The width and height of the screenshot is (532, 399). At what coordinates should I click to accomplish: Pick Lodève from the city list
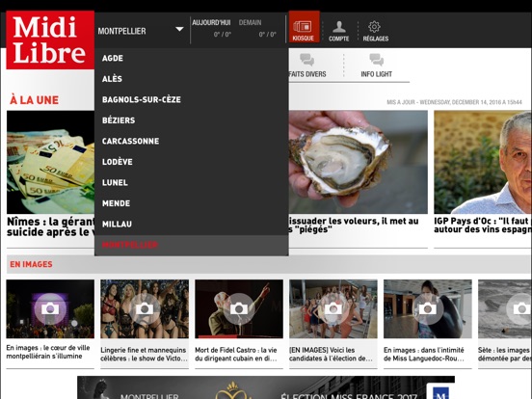[192, 162]
